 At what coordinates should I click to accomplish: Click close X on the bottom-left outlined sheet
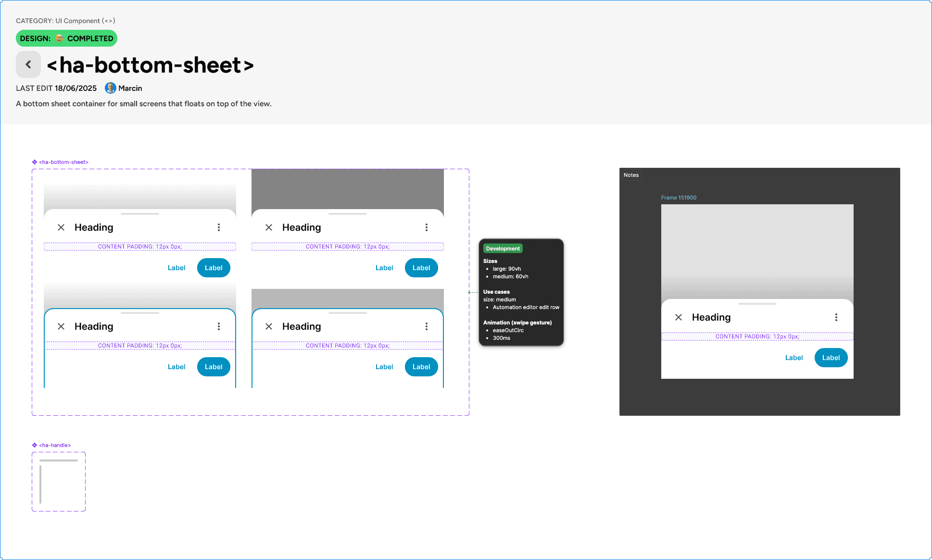pos(61,326)
